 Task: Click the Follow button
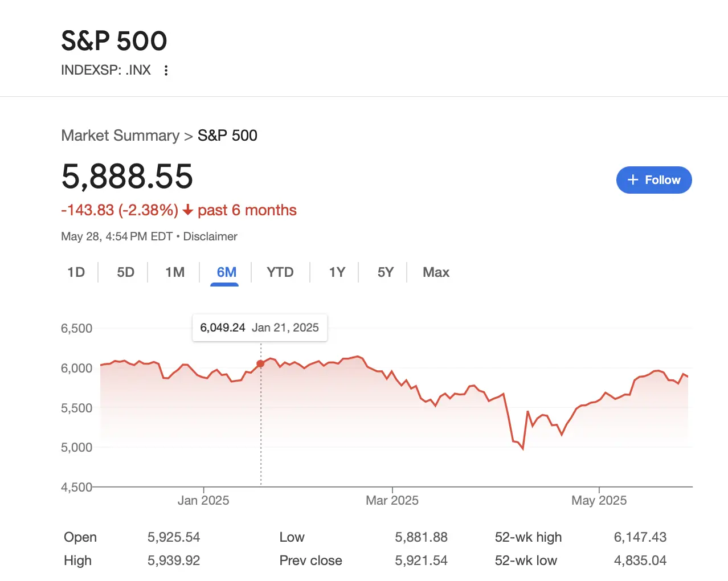pos(654,180)
